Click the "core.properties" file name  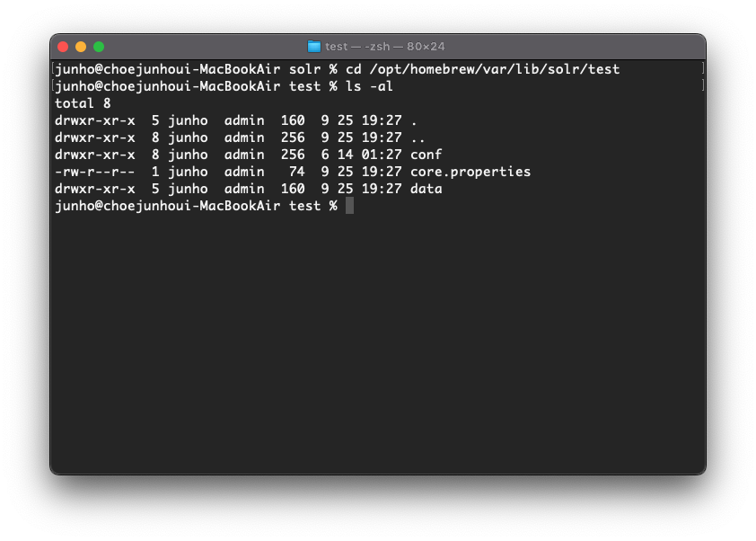coord(470,172)
